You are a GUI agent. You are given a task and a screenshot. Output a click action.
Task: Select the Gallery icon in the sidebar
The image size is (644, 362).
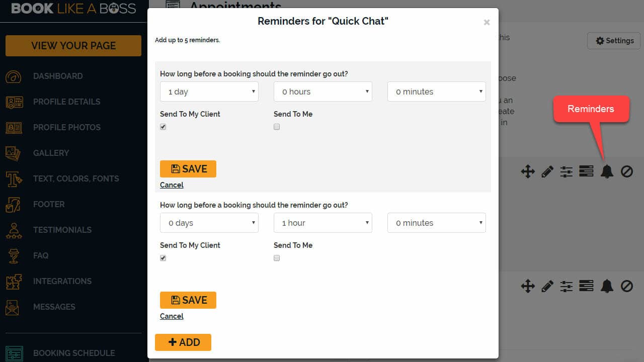pyautogui.click(x=14, y=153)
